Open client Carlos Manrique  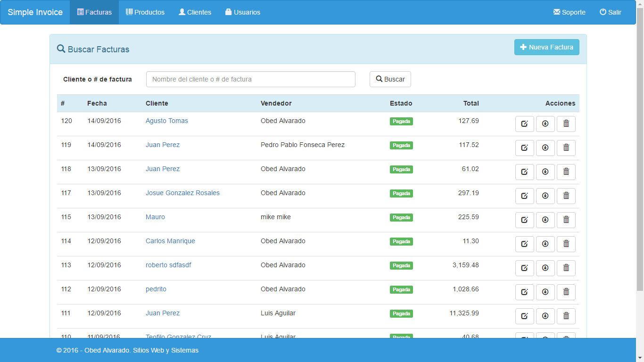tap(170, 241)
